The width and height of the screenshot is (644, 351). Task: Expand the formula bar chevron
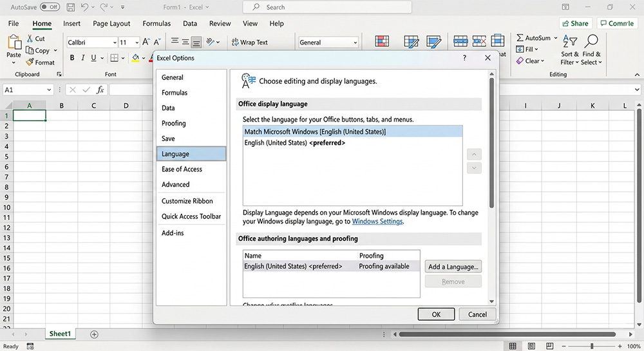tap(637, 90)
